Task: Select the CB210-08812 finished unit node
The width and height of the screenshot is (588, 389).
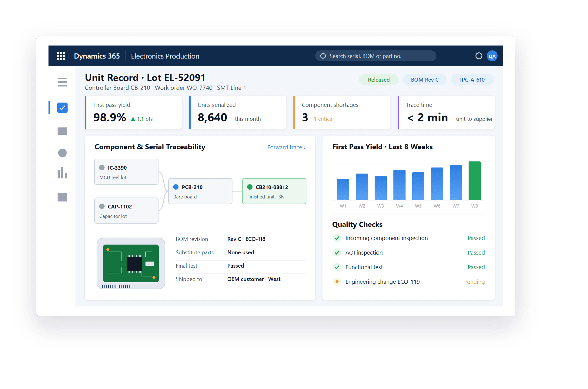Action: pyautogui.click(x=274, y=191)
